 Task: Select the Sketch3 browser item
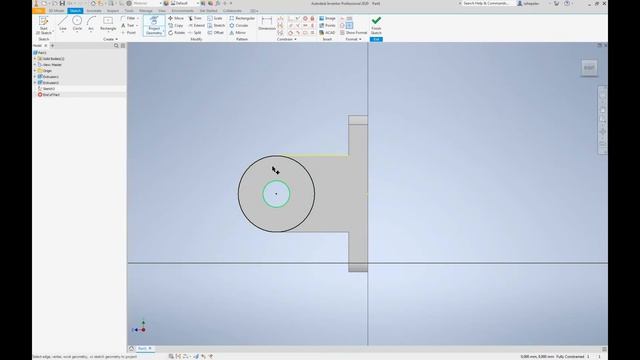[x=46, y=89]
